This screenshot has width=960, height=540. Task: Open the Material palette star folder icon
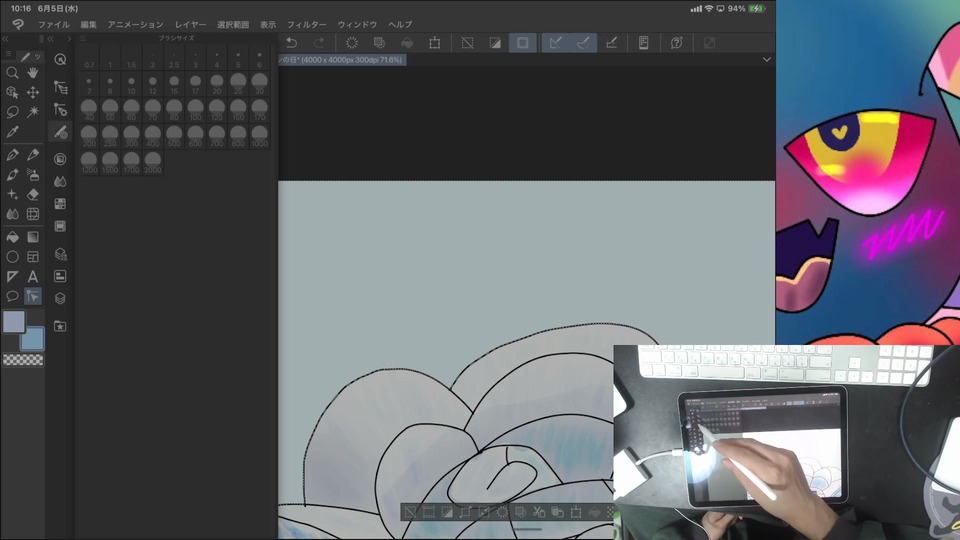click(x=60, y=326)
